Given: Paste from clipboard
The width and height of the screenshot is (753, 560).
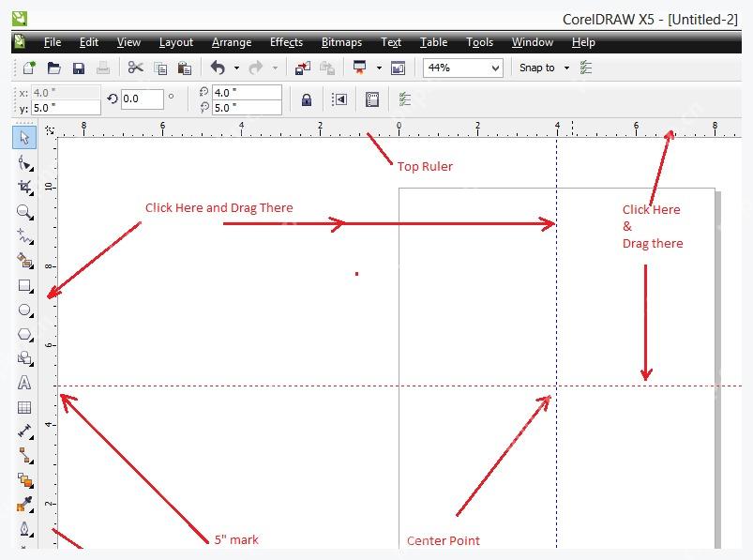Looking at the screenshot, I should point(185,68).
